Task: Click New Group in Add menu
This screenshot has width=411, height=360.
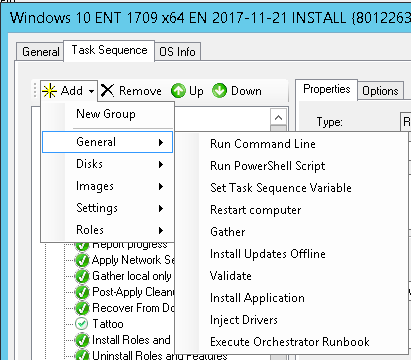Action: 106,114
